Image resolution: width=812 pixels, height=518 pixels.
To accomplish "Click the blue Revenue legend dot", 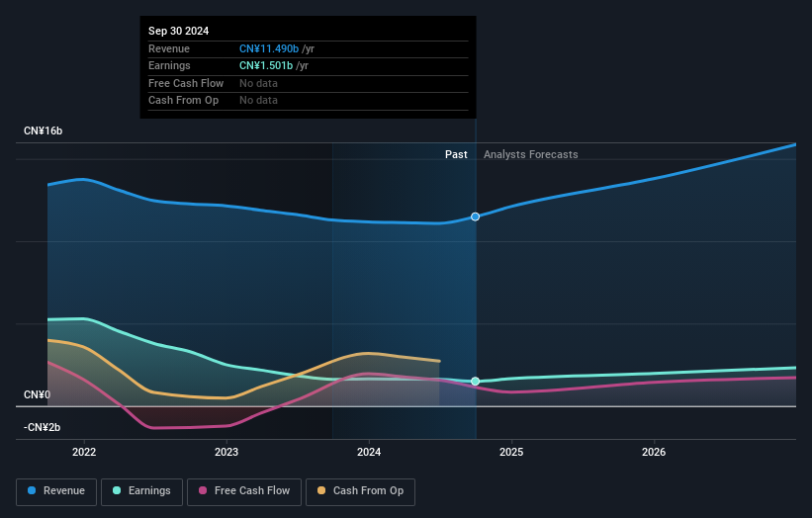I will coord(32,490).
